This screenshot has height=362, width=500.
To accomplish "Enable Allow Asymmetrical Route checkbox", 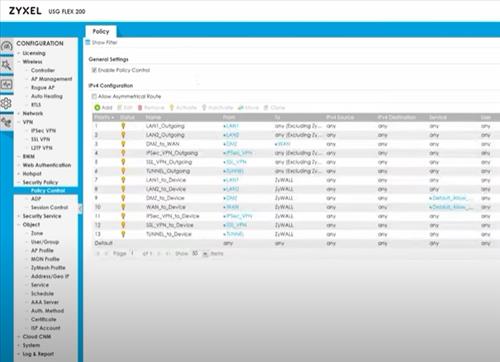I will 94,96.
